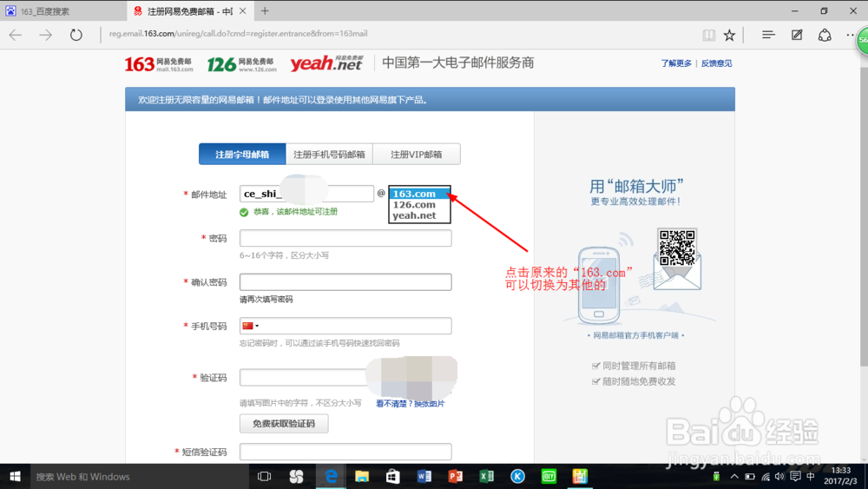Open the iQIYI app on taskbar
The image size is (868, 489).
[549, 476]
